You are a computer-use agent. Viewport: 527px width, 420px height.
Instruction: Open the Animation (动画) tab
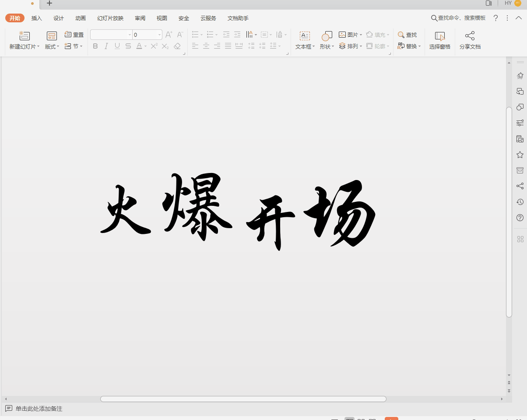[x=81, y=18]
